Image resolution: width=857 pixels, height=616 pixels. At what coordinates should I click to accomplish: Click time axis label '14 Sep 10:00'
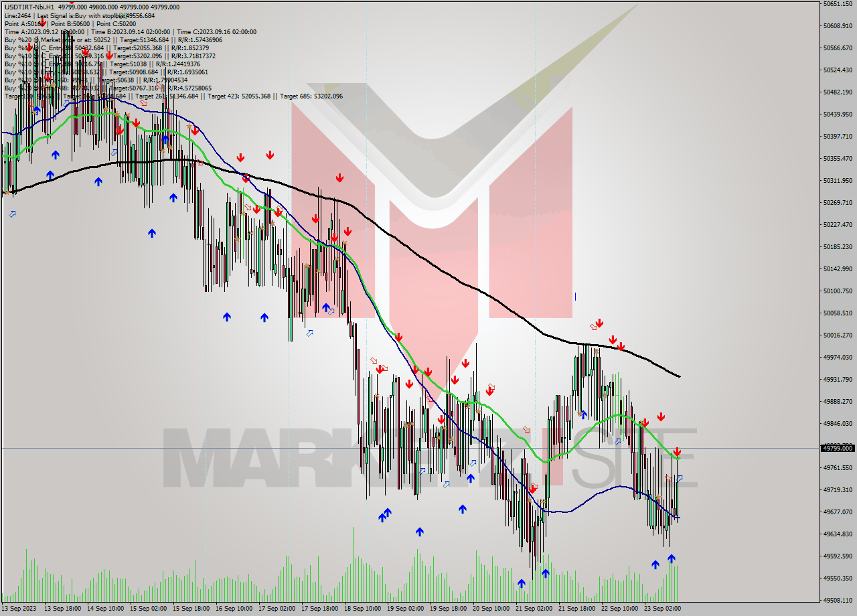(105, 609)
